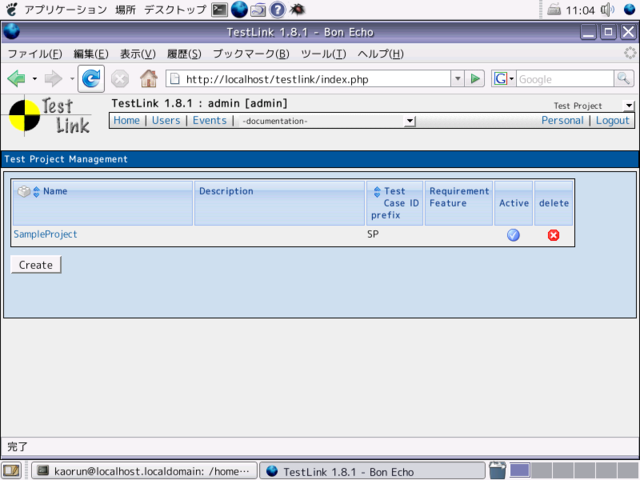Open the ファイル(F) menu
Image resolution: width=640 pixels, height=480 pixels.
[x=35, y=54]
